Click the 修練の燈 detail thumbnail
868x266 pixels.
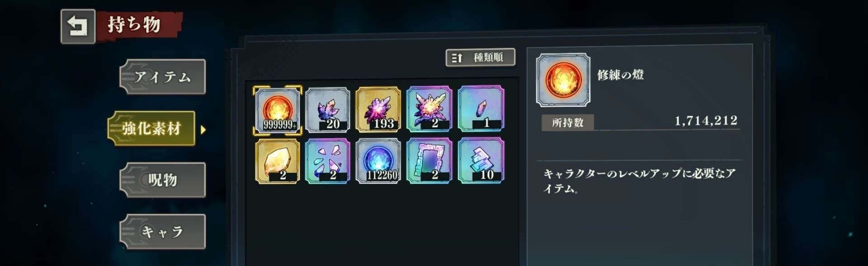563,80
